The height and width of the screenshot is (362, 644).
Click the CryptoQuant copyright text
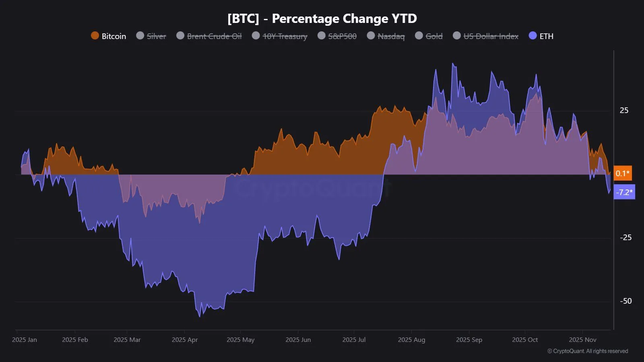(588, 351)
